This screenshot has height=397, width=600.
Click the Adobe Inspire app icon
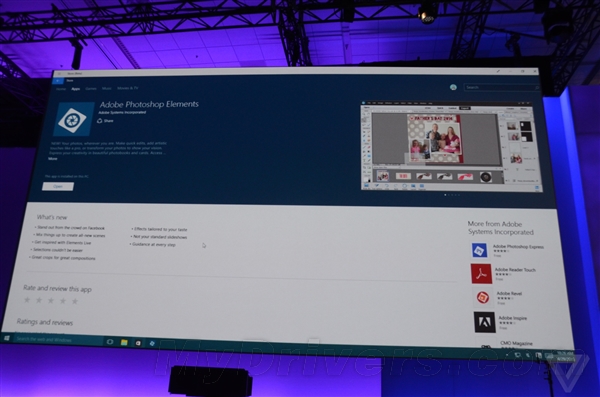coord(484,322)
